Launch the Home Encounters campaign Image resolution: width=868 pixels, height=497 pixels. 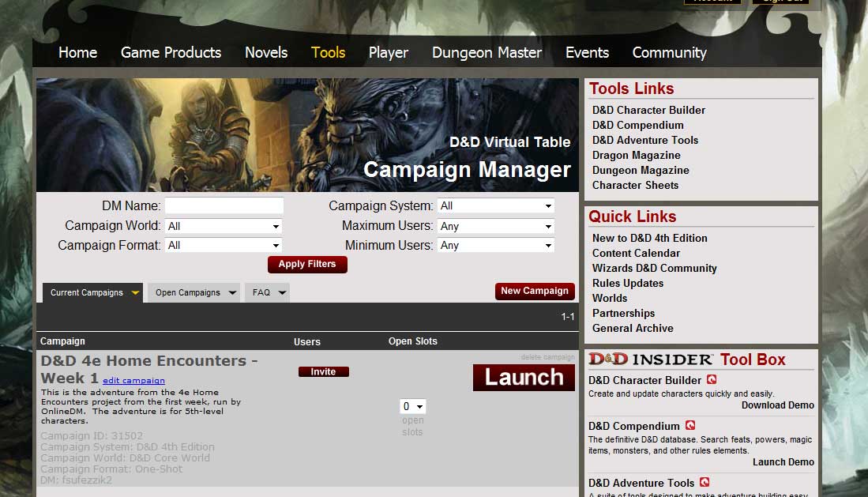[x=524, y=378]
